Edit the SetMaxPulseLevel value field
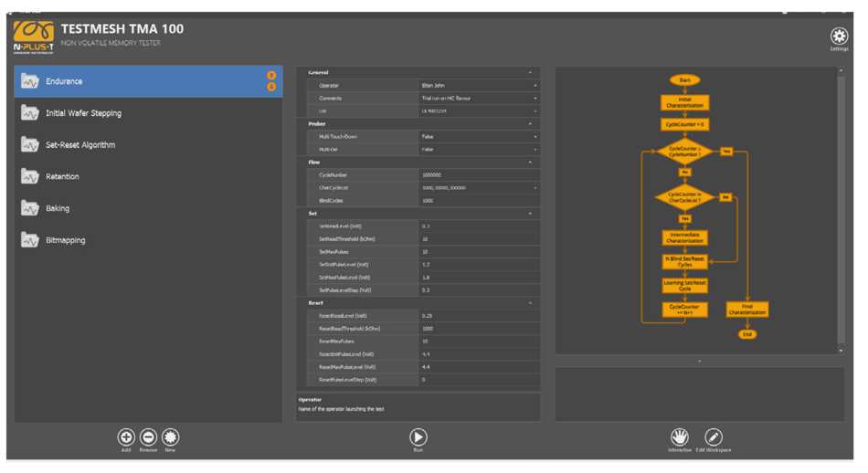The height and width of the screenshot is (473, 868). 479,278
